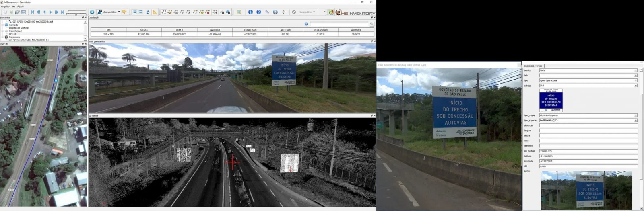Click the refresh sync arrows icon
This screenshot has width=644, height=211.
(x=148, y=12)
